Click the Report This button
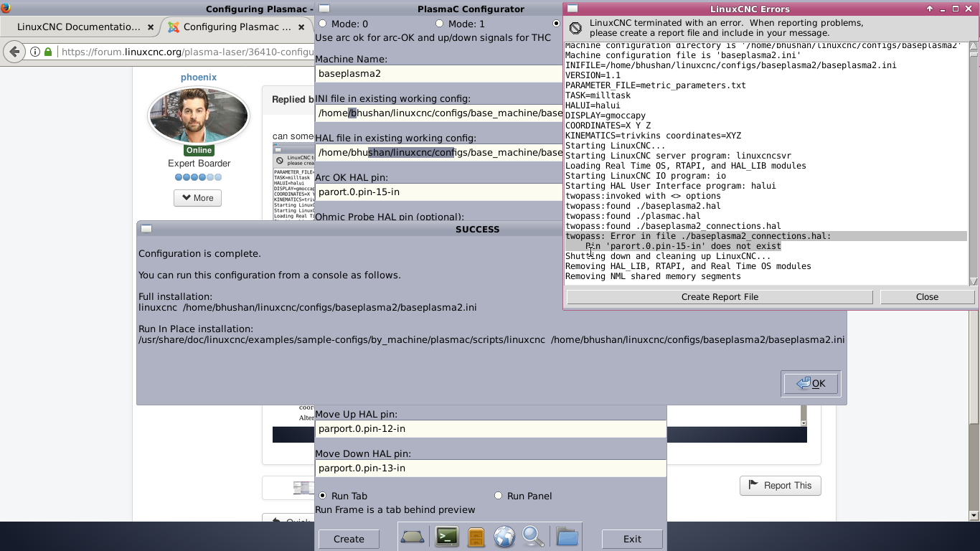Screen dimensions: 980x551 (781, 486)
